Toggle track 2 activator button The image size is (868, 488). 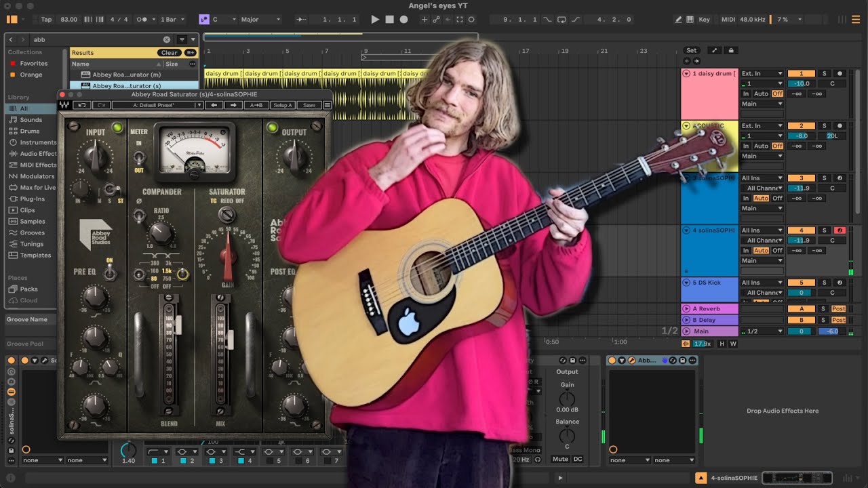pyautogui.click(x=801, y=125)
